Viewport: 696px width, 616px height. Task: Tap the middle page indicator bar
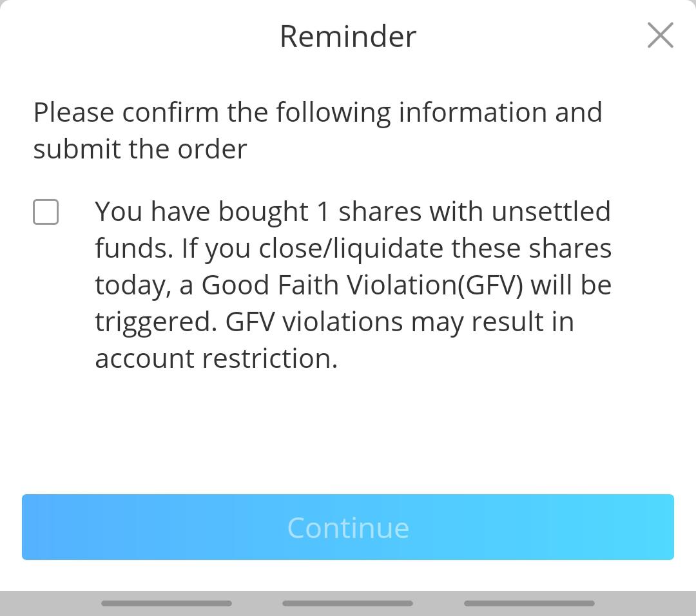pos(347,604)
